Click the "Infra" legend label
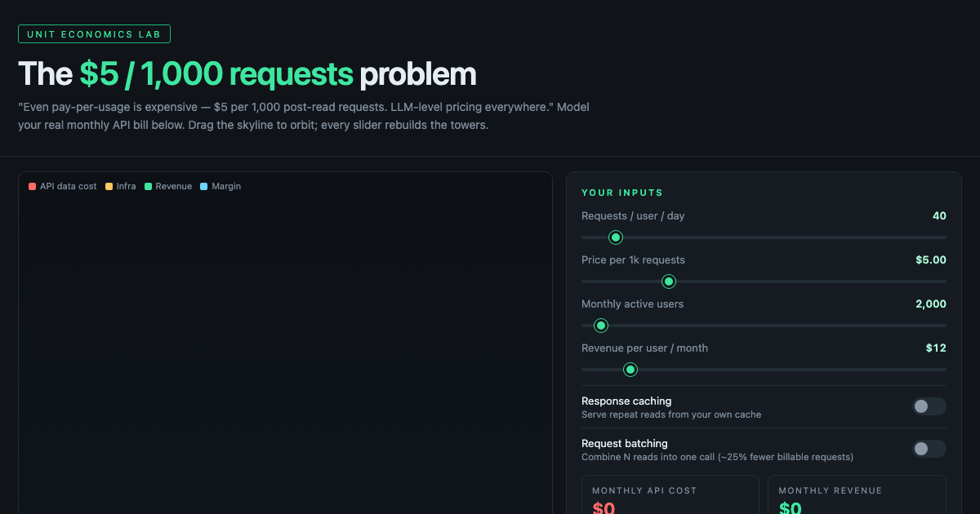The width and height of the screenshot is (980, 514). [x=127, y=187]
